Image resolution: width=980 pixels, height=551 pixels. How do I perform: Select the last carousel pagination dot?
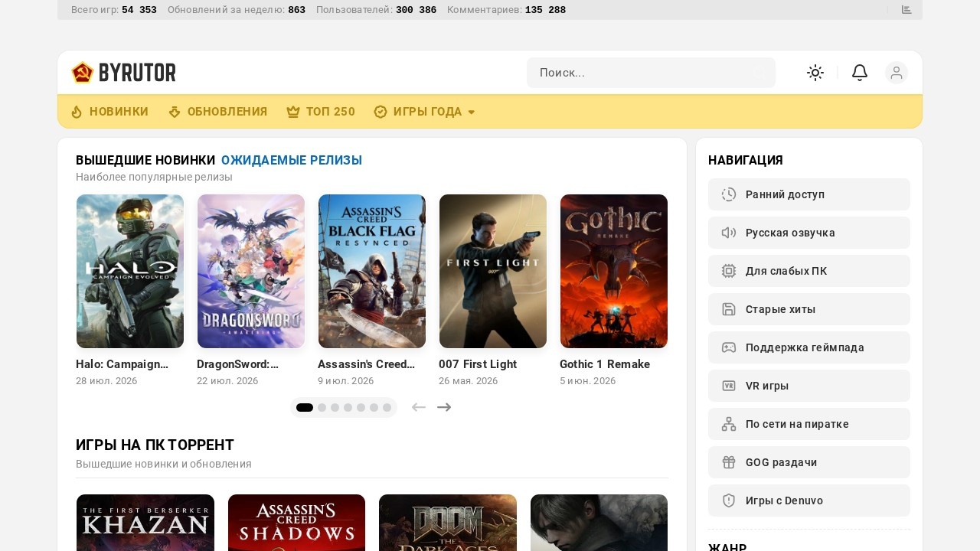387,407
